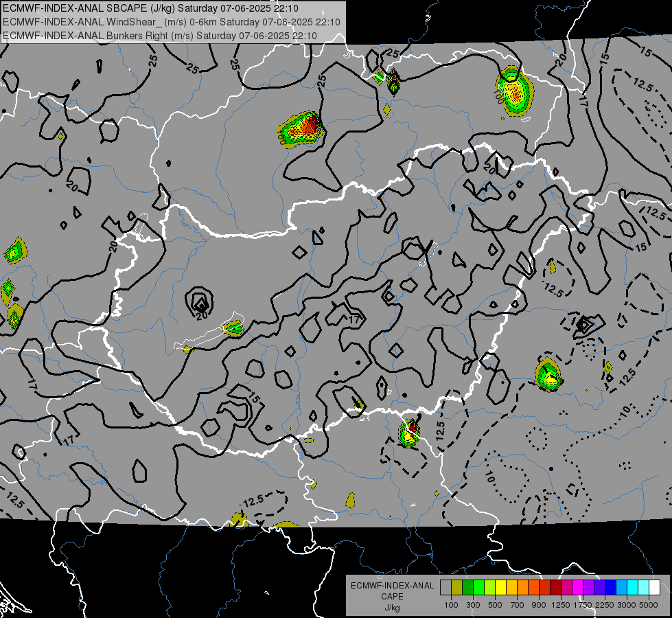
Task: Click the dark red swatch before 1250
Action: (x=555, y=587)
